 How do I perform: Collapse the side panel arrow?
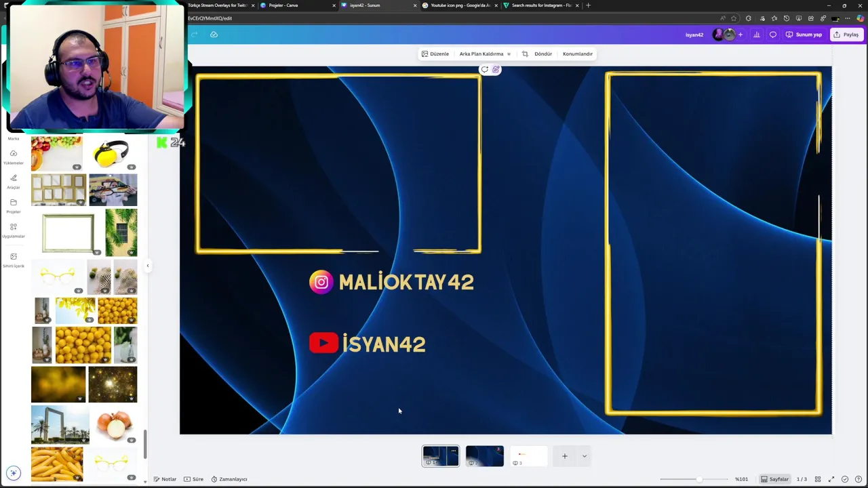point(147,266)
